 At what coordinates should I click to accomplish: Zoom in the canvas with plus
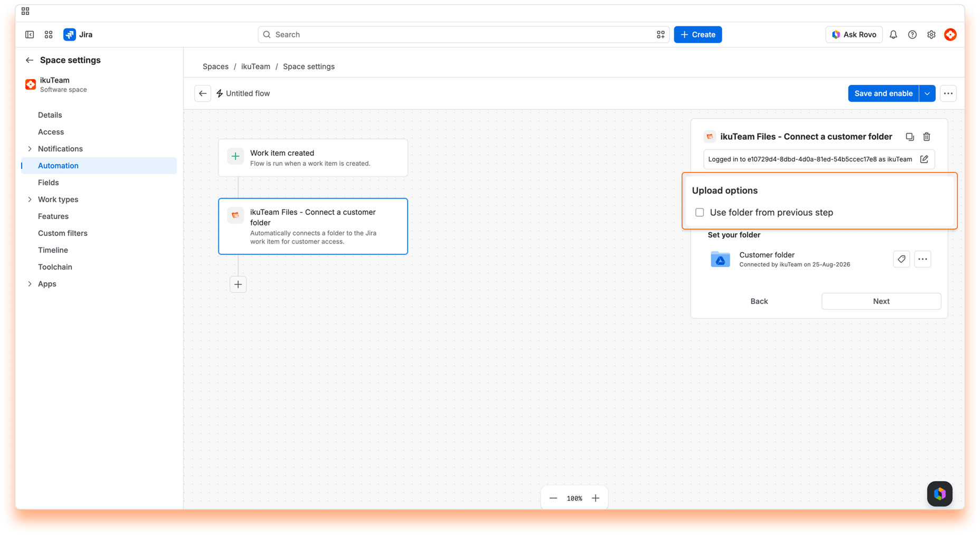pos(596,498)
